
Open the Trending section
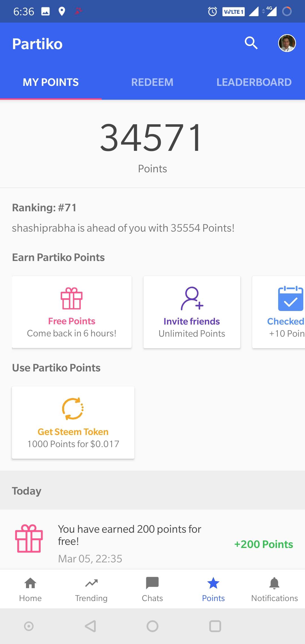pos(91,589)
